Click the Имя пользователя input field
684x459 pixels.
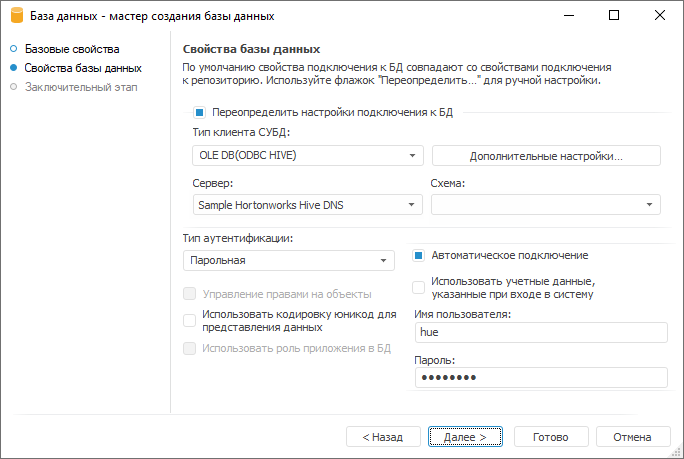coord(540,333)
